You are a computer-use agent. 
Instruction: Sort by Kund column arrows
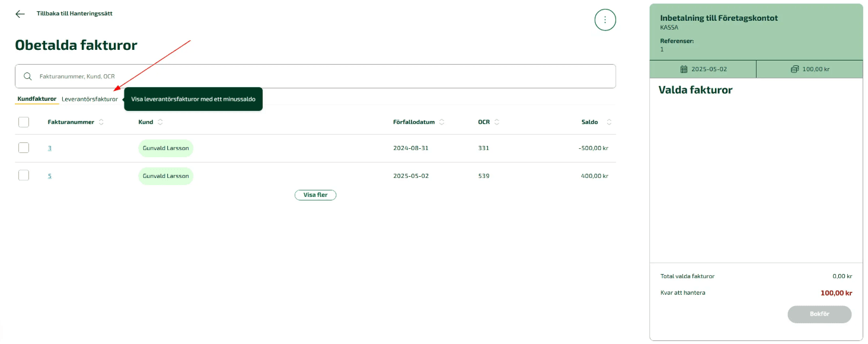tap(160, 122)
